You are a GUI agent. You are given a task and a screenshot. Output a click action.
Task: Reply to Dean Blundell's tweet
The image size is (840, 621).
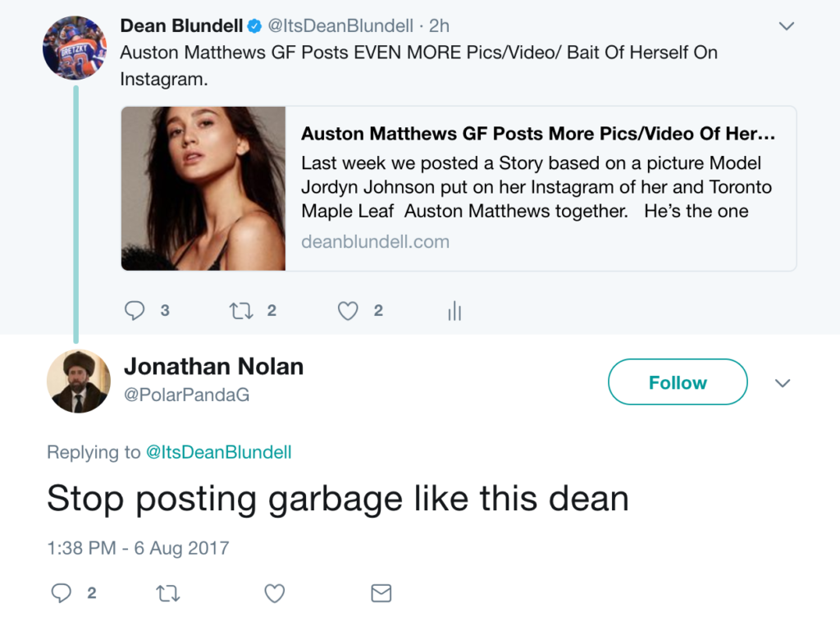[x=135, y=310]
